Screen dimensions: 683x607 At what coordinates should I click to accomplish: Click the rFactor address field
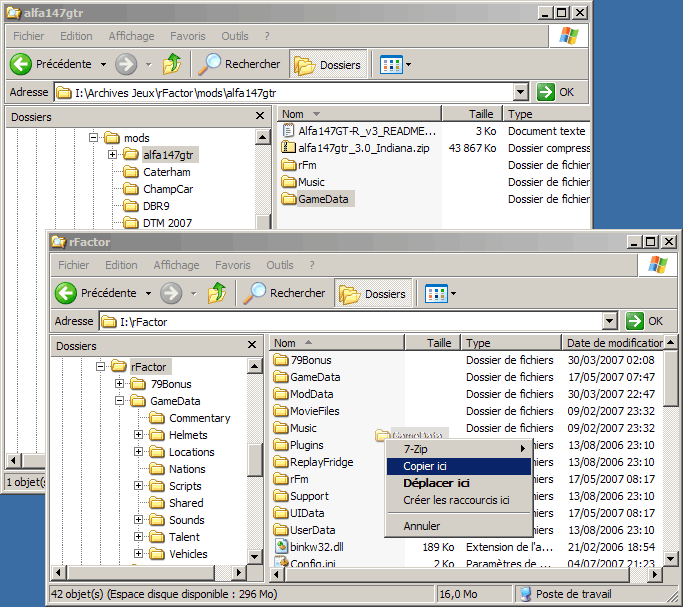click(x=350, y=321)
